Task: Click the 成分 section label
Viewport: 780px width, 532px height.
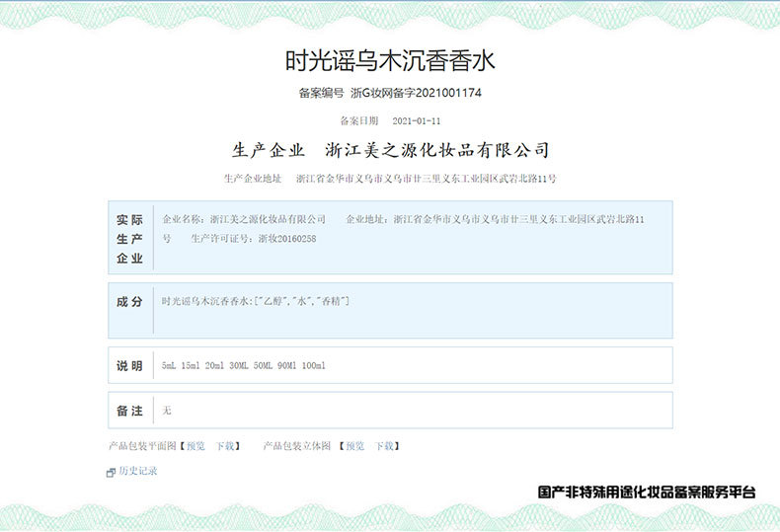Action: pyautogui.click(x=129, y=301)
